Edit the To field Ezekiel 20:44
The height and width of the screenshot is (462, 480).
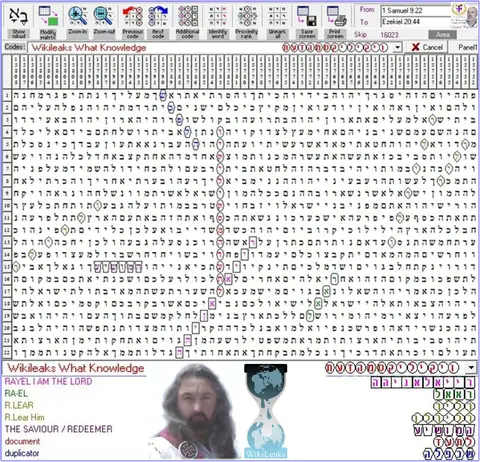(x=415, y=22)
